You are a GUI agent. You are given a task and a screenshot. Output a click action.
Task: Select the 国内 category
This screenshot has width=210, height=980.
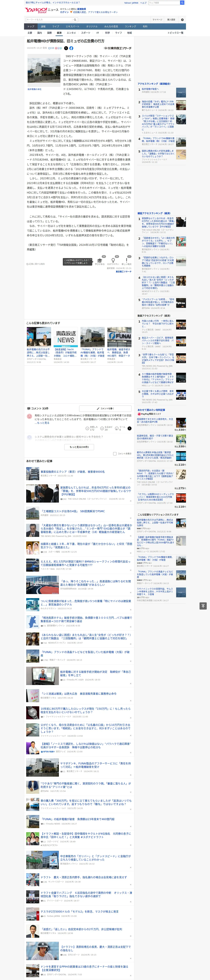(x=40, y=33)
